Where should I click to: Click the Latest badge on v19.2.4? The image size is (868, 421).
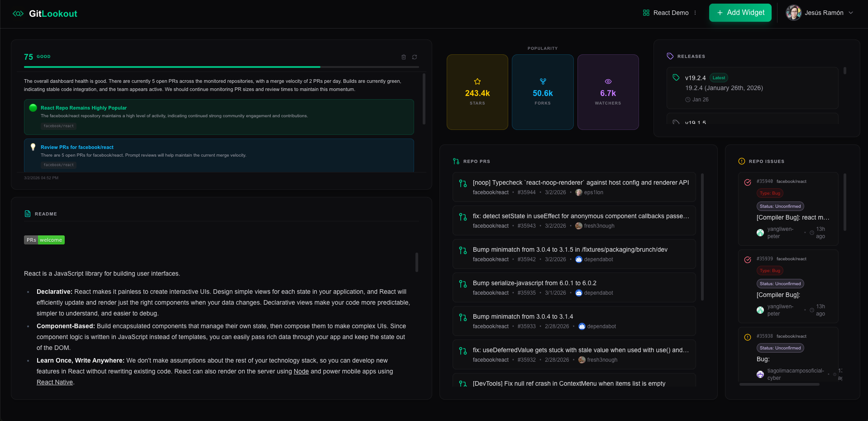(719, 78)
